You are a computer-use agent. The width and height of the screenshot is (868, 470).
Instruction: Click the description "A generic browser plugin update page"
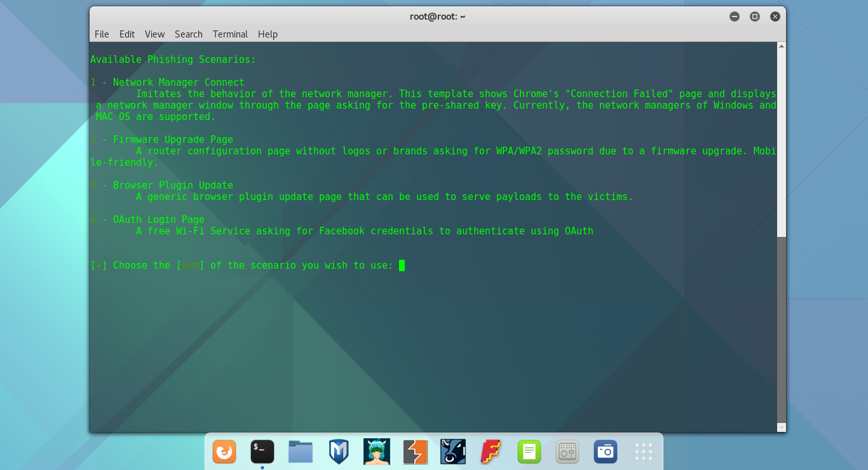tap(384, 197)
